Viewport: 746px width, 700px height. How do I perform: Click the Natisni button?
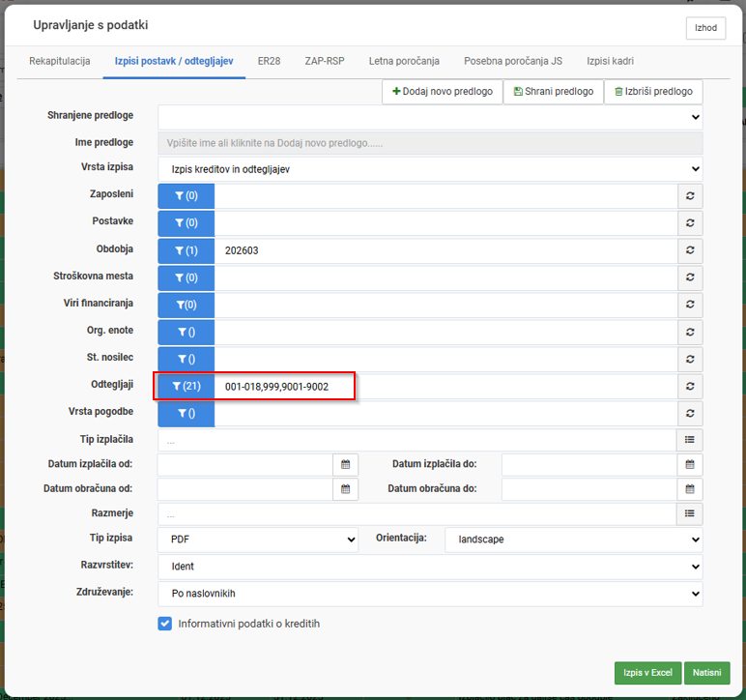706,672
